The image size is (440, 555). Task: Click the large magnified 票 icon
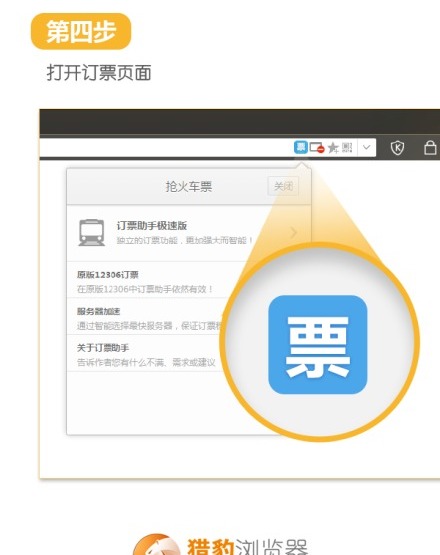click(318, 344)
